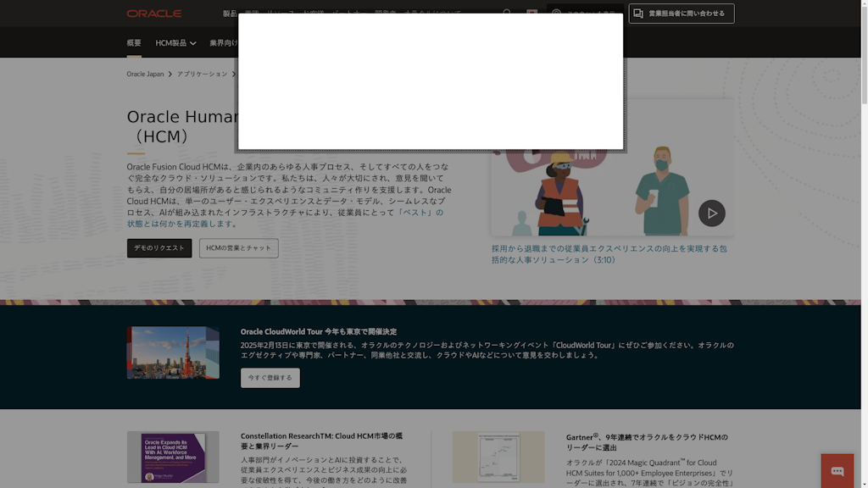This screenshot has height=488, width=868.
Task: Expand the HCM製品 dropdown menu
Action: coord(175,43)
